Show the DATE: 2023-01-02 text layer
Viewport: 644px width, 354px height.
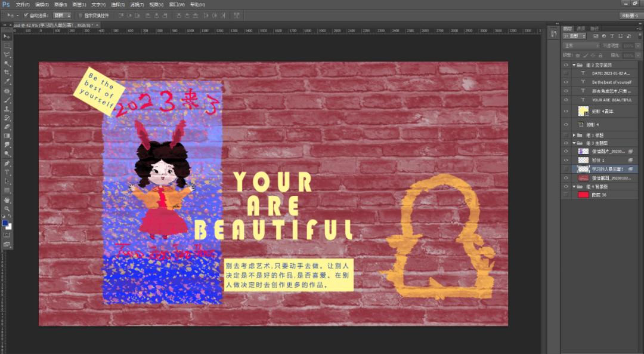(566, 73)
